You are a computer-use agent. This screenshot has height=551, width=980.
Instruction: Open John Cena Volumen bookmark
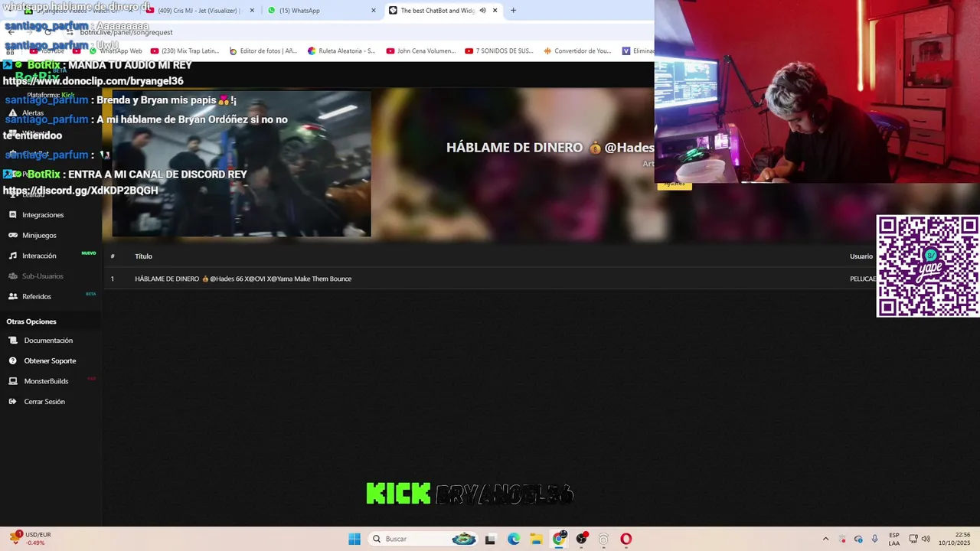coord(421,51)
